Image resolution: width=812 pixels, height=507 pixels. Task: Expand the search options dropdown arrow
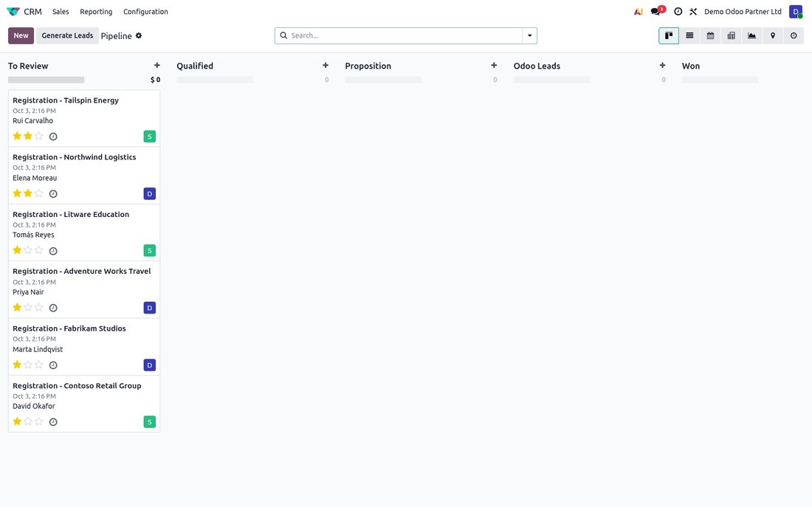[530, 35]
